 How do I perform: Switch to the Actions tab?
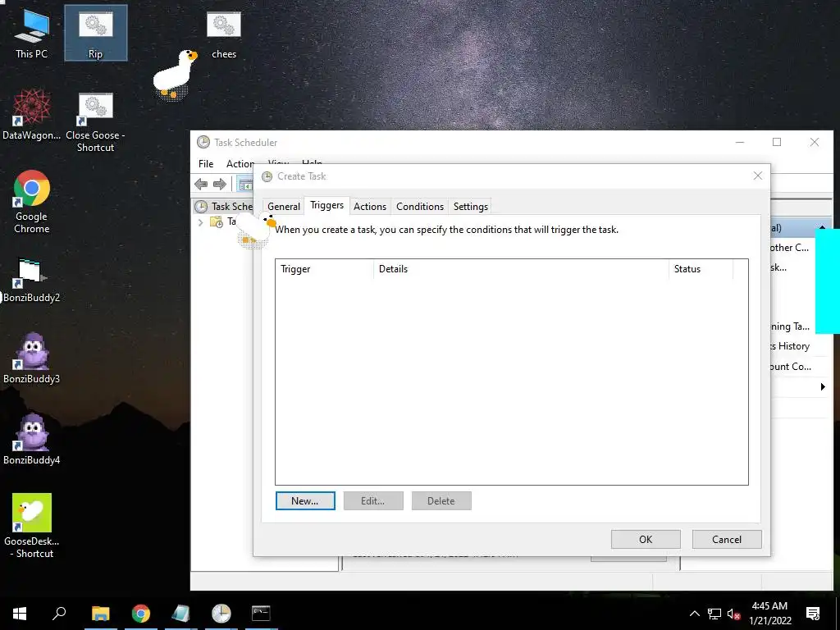(370, 206)
